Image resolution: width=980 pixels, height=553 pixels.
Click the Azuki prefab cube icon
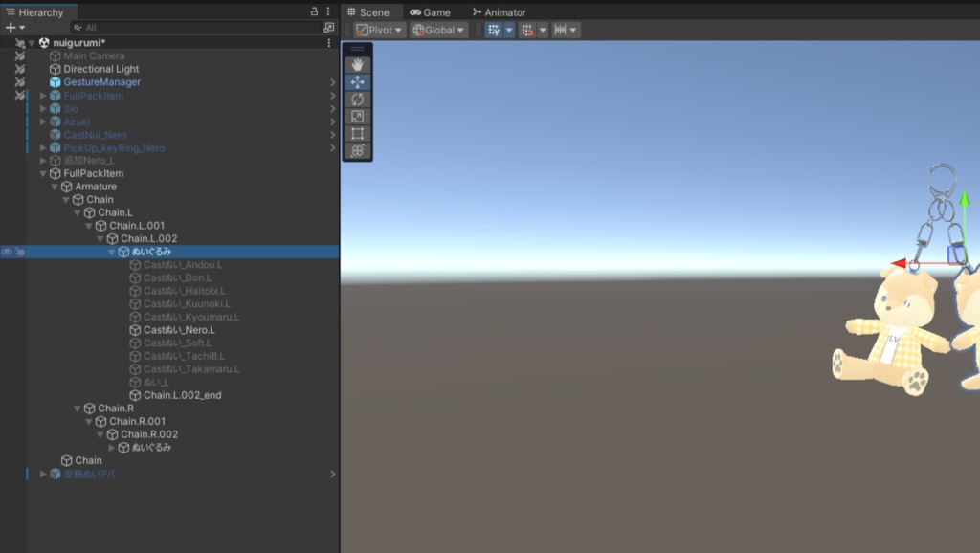[x=55, y=122]
